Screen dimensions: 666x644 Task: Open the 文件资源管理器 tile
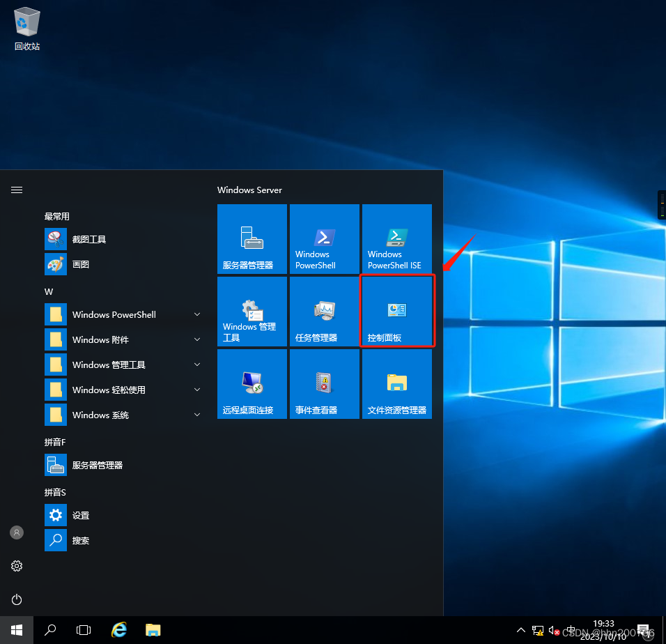[396, 384]
